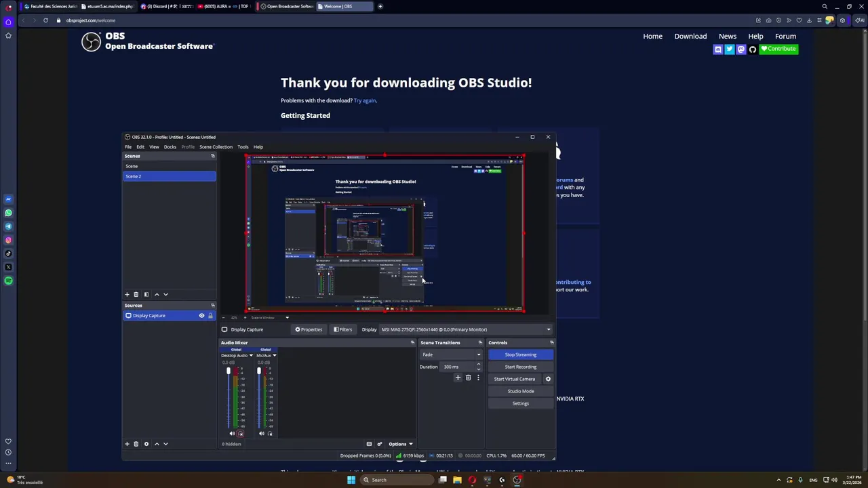This screenshot has height=488, width=868.
Task: Mute Mic/Aux speaker icon
Action: pos(262,434)
